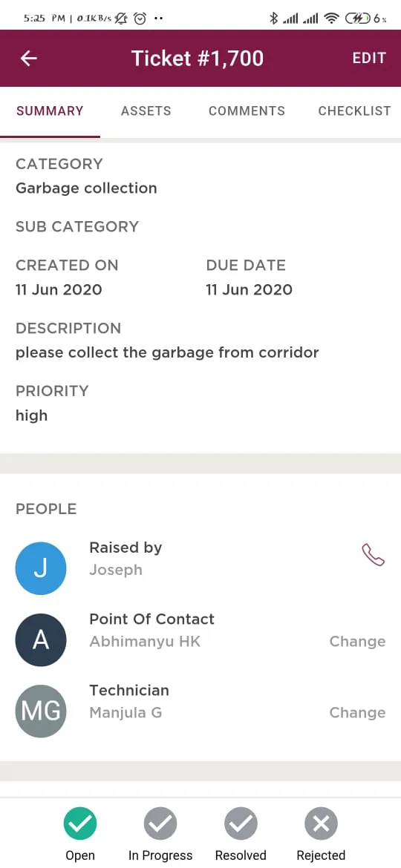Tap Manjula G's MG avatar
The width and height of the screenshot is (401, 868).
coord(41,711)
